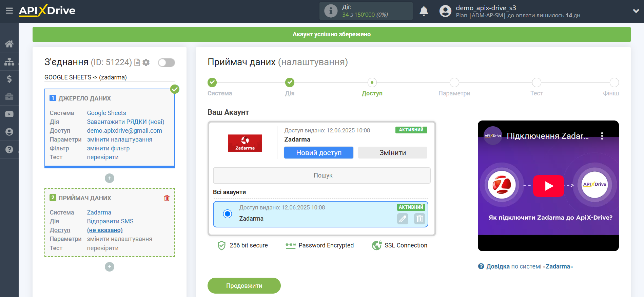Click the plus button between data blocks
This screenshot has height=297, width=644.
[x=110, y=178]
